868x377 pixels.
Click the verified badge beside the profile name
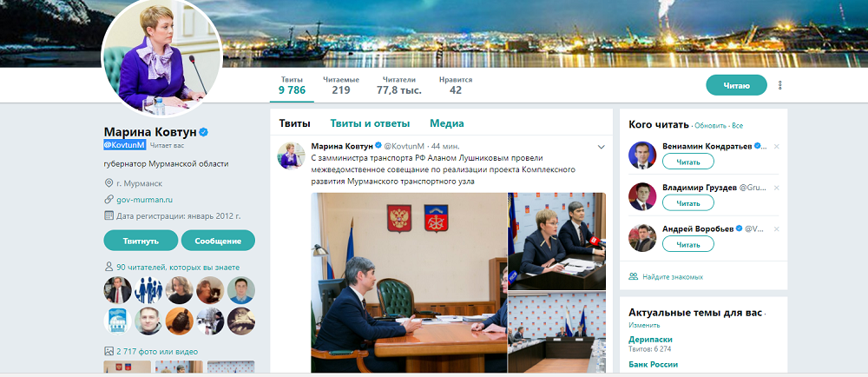click(204, 132)
